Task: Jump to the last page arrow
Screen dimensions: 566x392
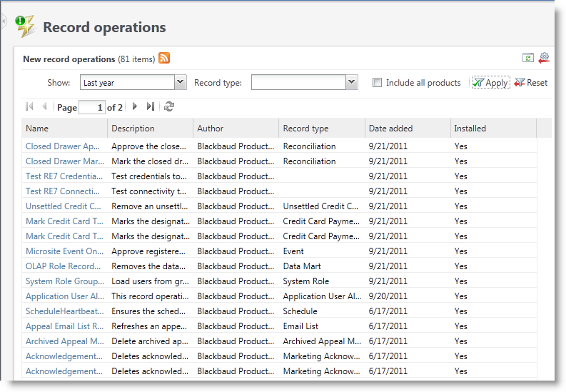Action: (x=150, y=107)
